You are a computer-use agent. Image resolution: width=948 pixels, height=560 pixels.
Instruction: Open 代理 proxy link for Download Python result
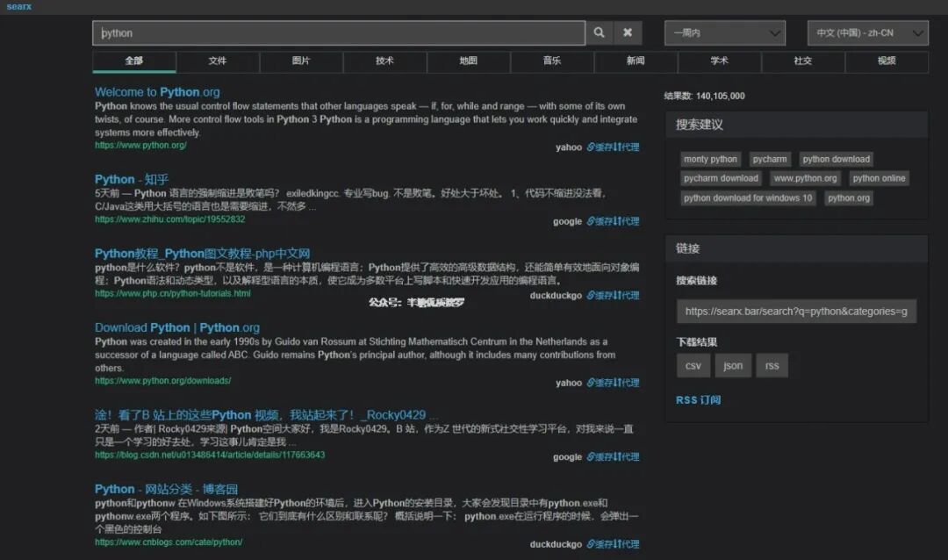[x=627, y=383]
